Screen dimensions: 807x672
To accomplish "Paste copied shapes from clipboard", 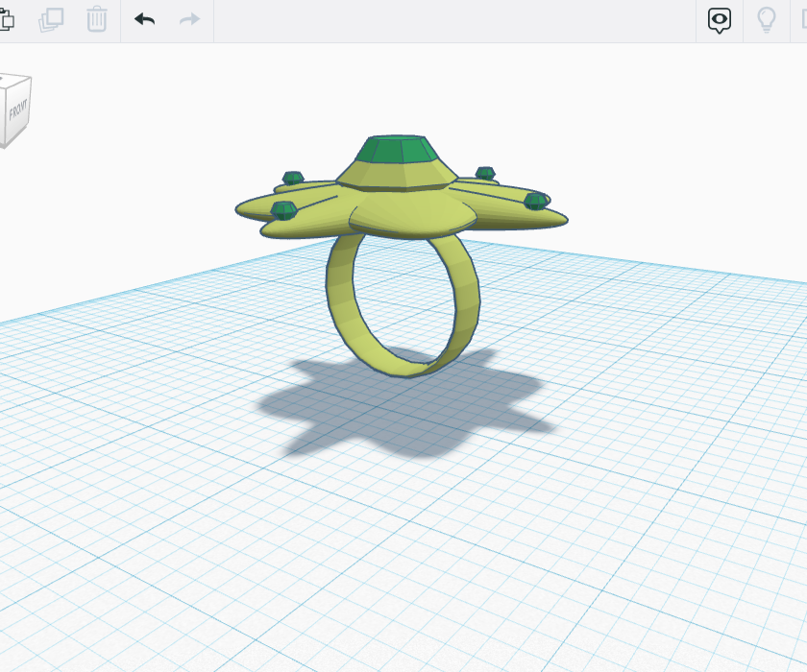I will (x=10, y=19).
